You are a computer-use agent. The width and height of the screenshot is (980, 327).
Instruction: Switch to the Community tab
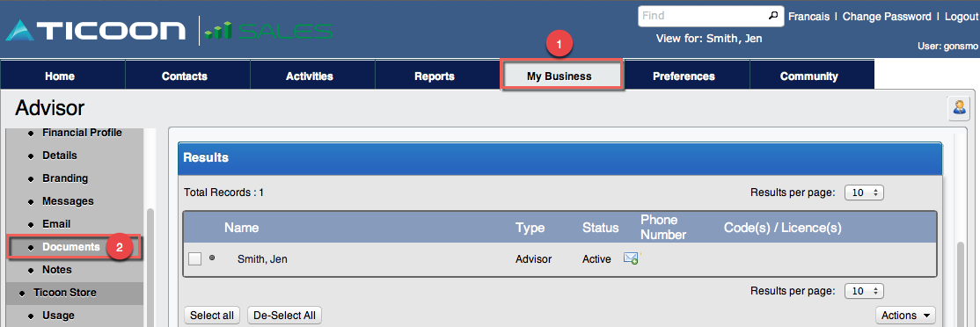tap(808, 76)
